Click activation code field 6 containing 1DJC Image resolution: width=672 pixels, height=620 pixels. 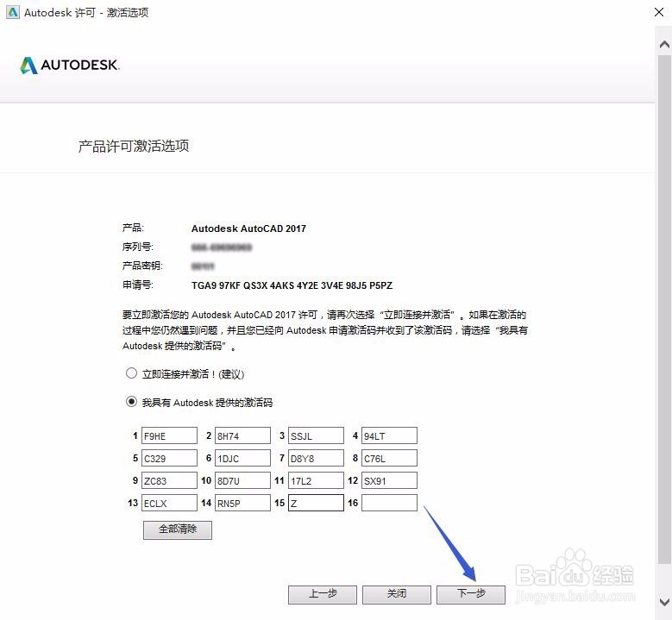coord(242,458)
